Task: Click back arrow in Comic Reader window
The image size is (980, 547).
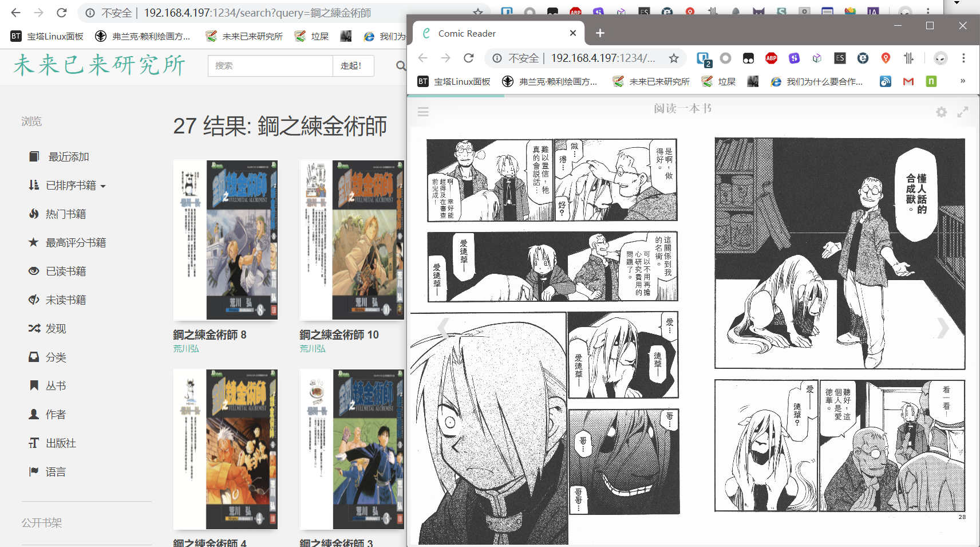Action: click(x=423, y=58)
